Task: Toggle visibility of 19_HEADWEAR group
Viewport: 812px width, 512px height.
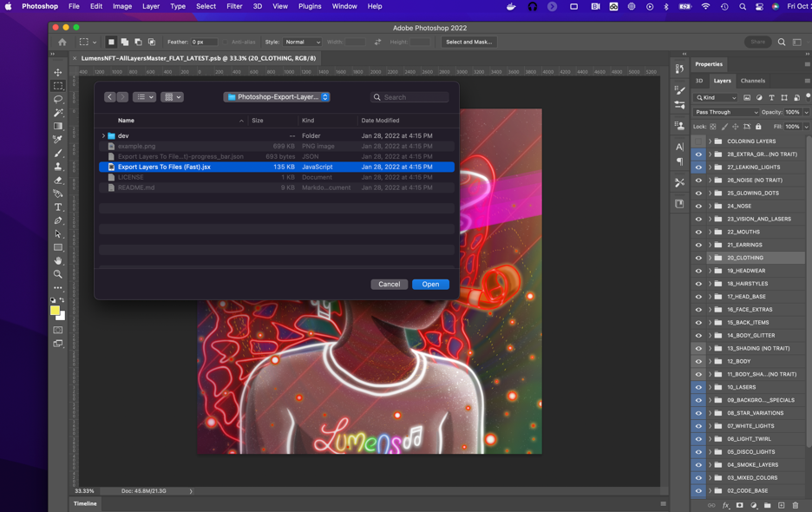Action: pos(698,271)
